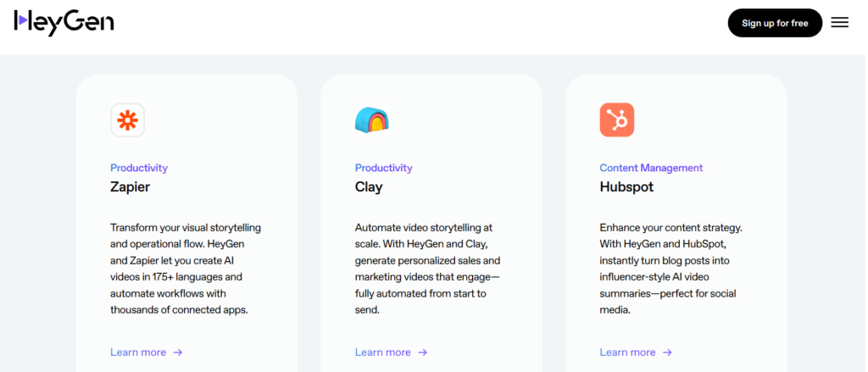
Task: Click the HubSpot orange logo icon
Action: point(617,119)
